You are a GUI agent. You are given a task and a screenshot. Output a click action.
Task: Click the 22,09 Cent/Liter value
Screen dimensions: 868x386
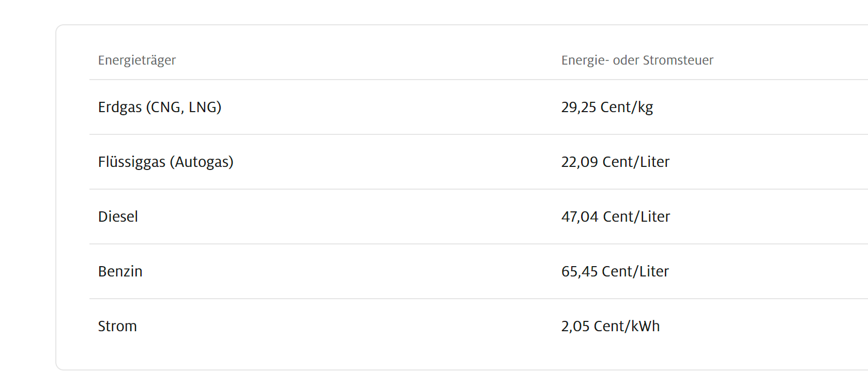point(615,162)
